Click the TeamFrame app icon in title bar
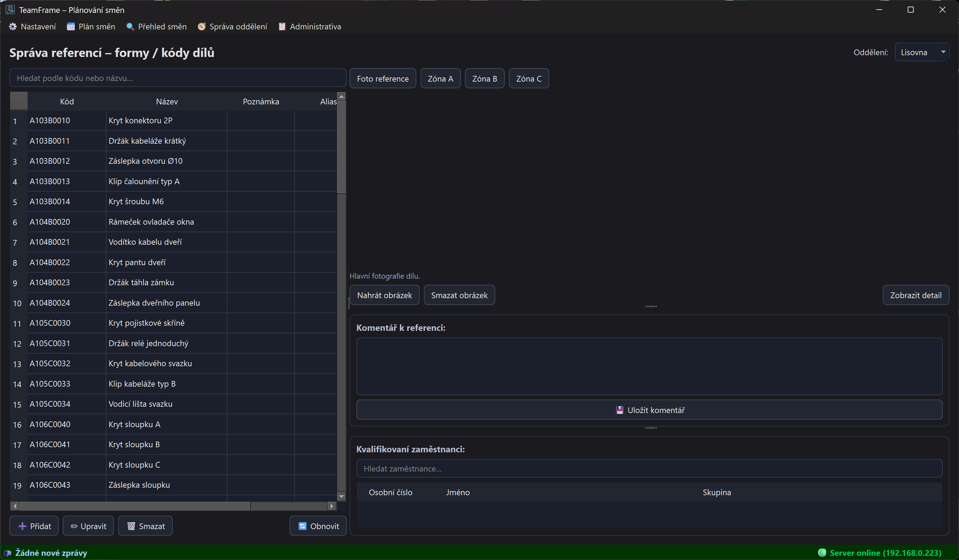 click(x=10, y=10)
